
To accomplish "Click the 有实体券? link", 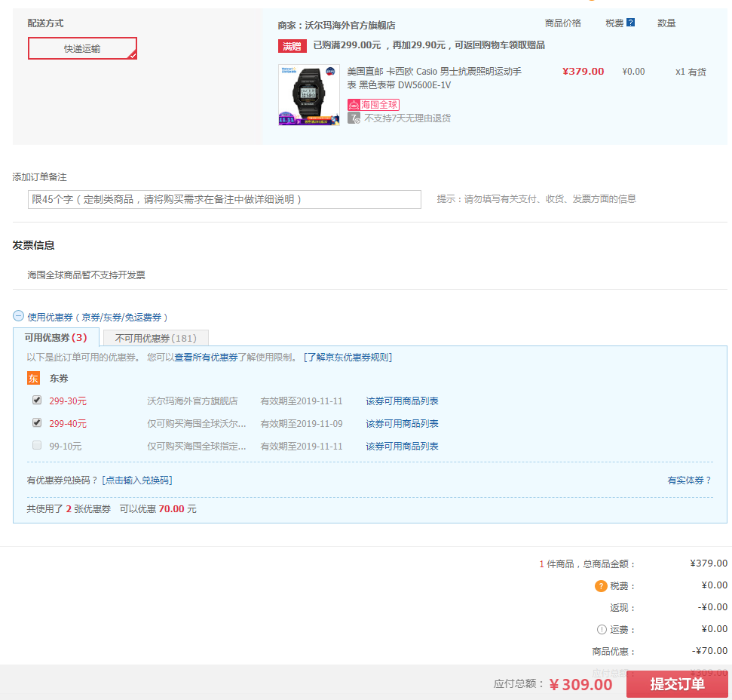I will pyautogui.click(x=689, y=480).
